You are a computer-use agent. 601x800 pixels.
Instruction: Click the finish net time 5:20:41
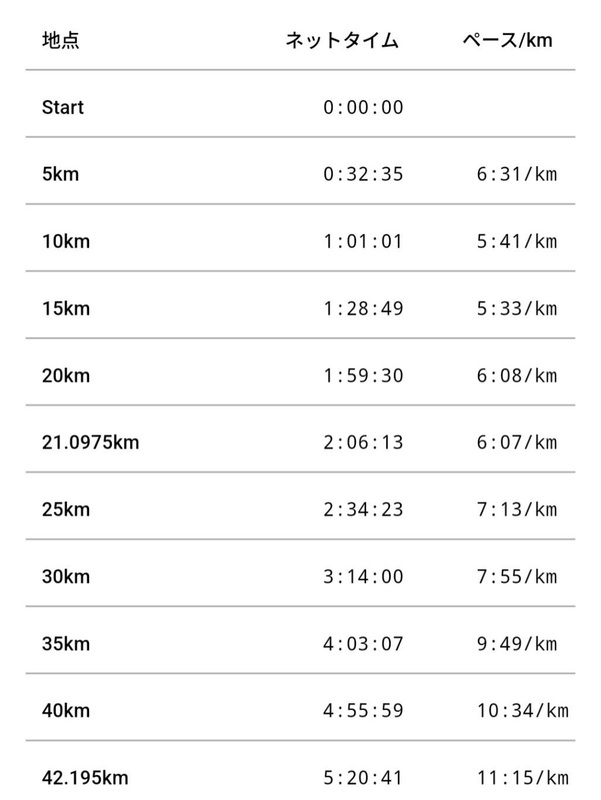coord(363,777)
